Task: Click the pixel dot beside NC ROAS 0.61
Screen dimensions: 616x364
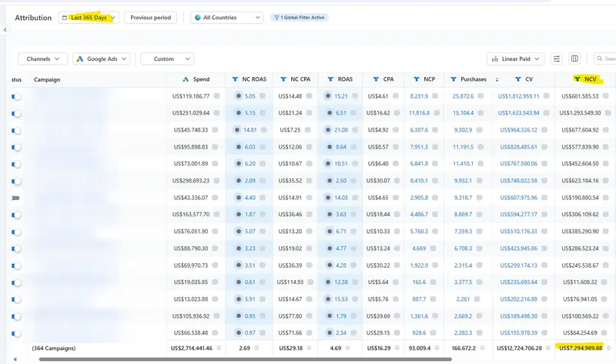Action: point(238,282)
